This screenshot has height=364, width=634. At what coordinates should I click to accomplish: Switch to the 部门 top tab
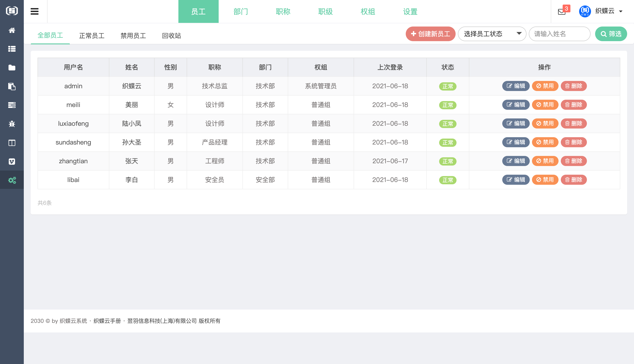point(241,11)
